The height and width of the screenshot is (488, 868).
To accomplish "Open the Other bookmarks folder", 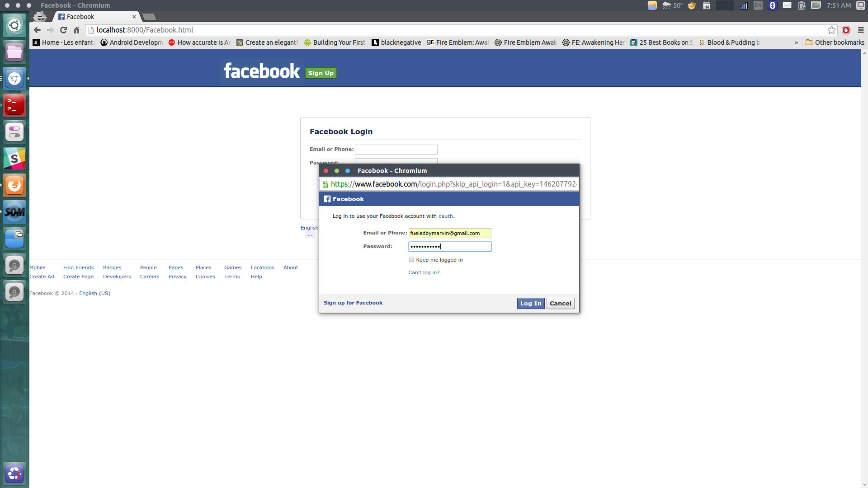I will click(x=835, y=42).
